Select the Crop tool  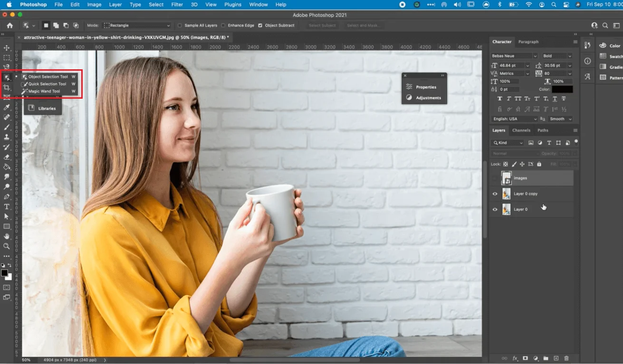7,88
